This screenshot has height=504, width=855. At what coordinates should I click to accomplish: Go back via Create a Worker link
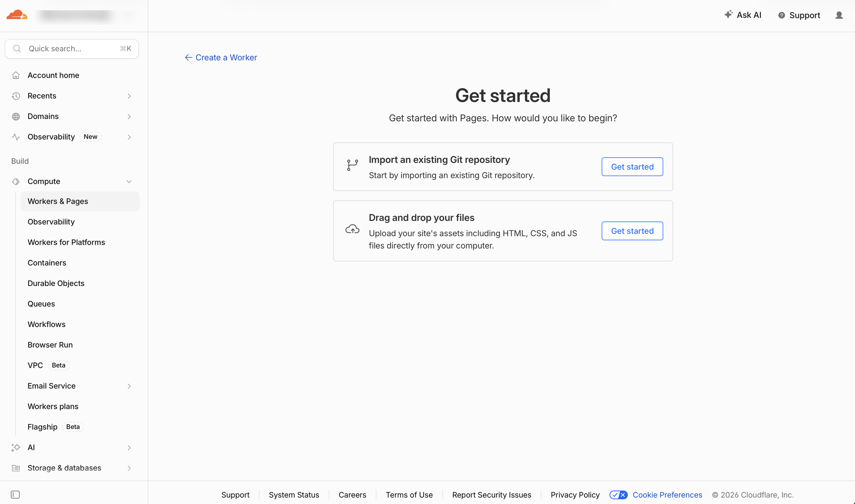[x=221, y=57]
